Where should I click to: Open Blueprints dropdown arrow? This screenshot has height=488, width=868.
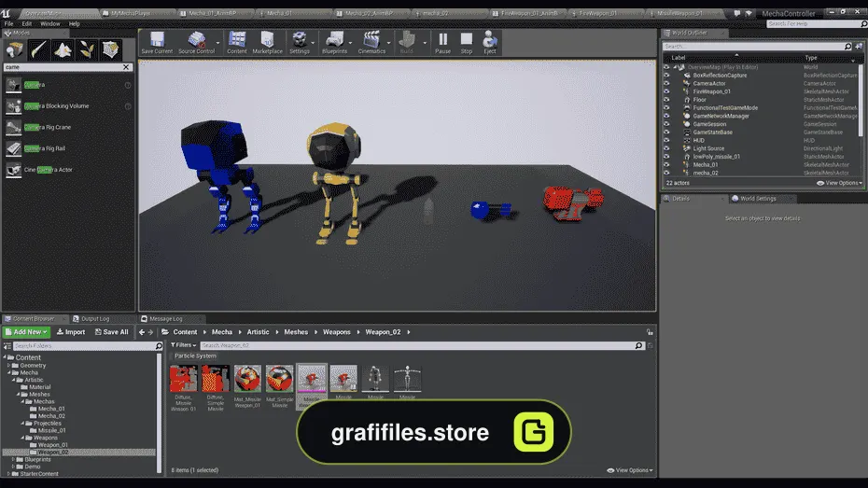click(350, 43)
